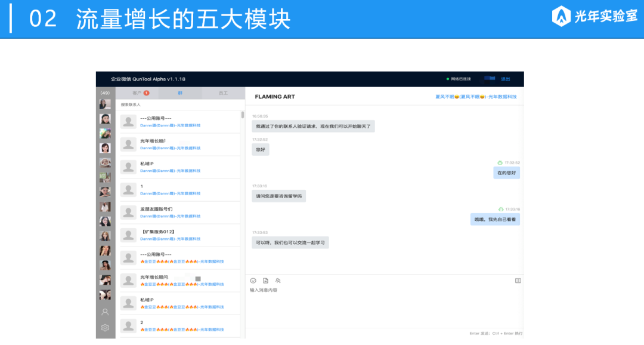Switch to the 客户 tab
Screen dimensions: 644x345
coord(139,93)
